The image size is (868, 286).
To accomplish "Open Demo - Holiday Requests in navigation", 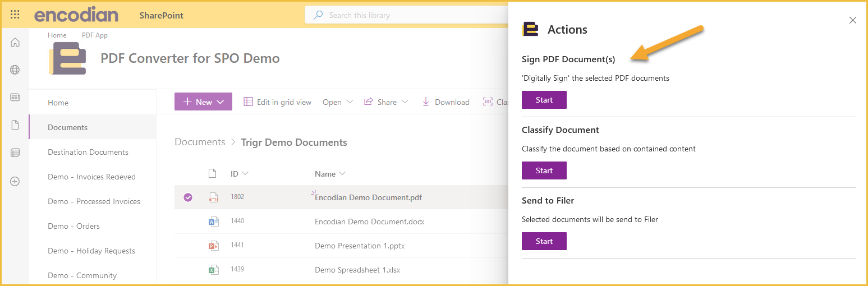I will click(92, 251).
